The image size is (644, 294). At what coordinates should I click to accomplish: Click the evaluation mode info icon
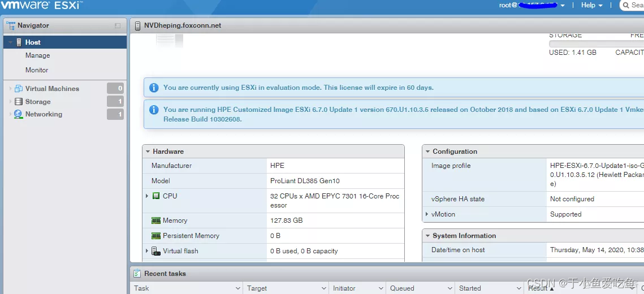click(x=154, y=88)
